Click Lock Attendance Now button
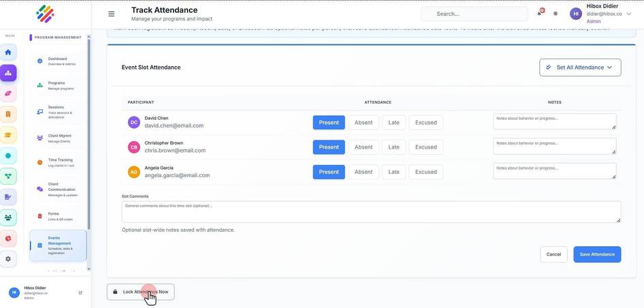 (x=140, y=292)
